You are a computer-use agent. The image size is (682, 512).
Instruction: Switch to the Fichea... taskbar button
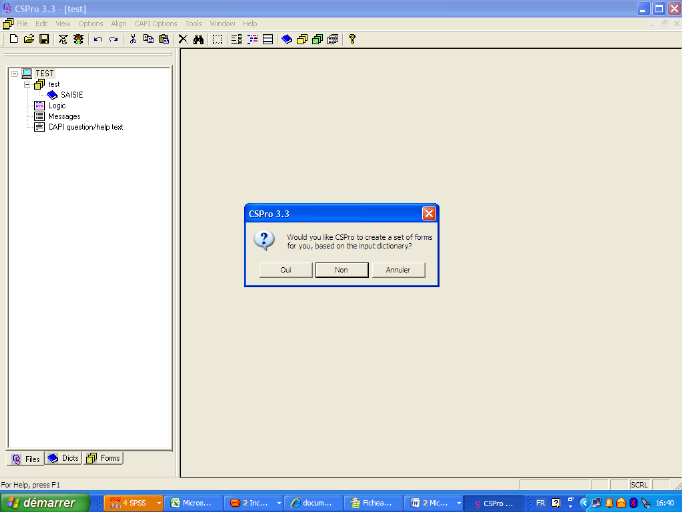click(374, 503)
